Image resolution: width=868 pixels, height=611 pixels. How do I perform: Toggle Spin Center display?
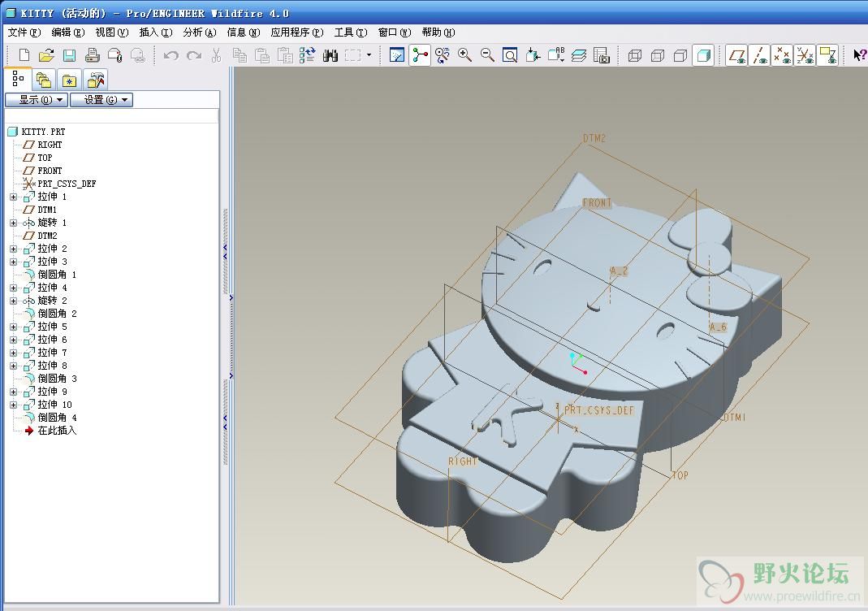(420, 54)
